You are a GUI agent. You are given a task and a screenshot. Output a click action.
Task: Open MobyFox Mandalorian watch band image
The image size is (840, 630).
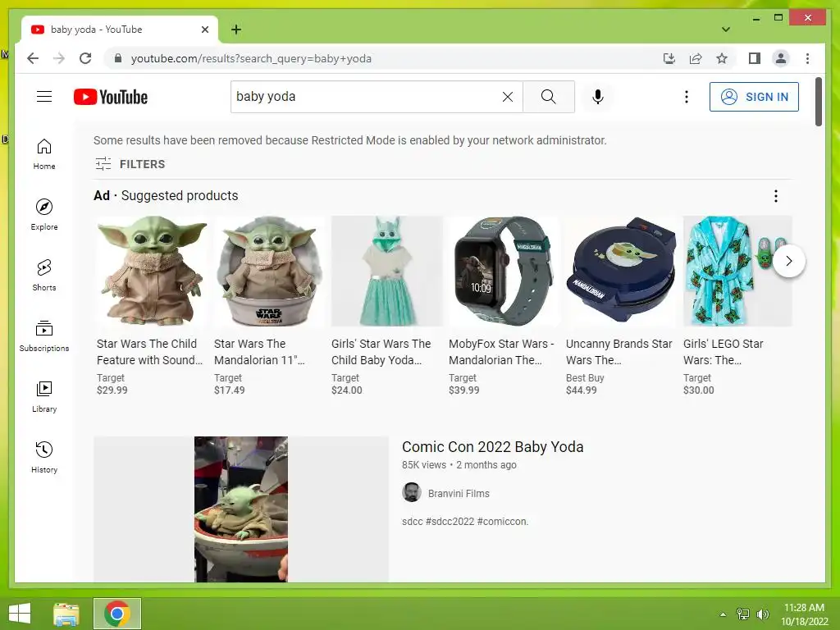point(504,271)
